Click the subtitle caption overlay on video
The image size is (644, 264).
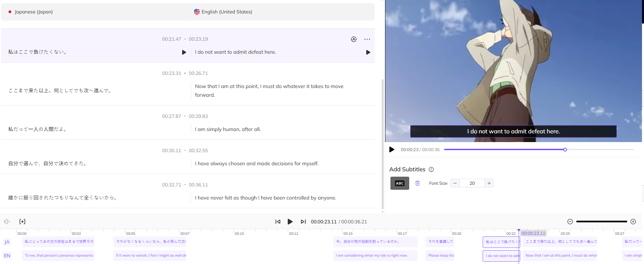coord(513,131)
